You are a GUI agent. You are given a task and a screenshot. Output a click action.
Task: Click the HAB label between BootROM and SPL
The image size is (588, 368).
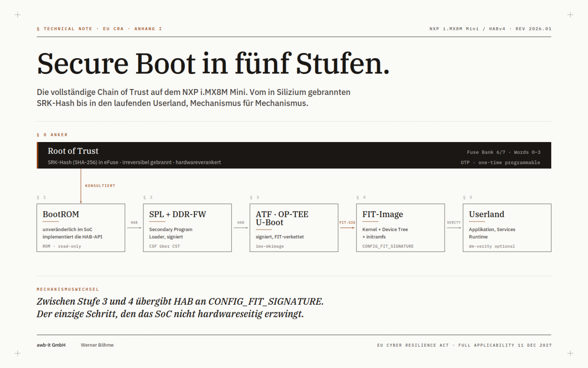[134, 222]
